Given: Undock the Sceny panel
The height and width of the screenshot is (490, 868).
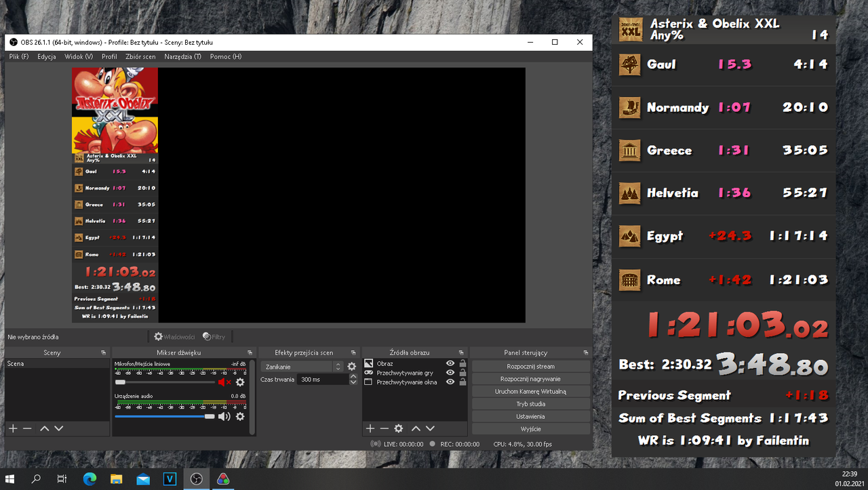Looking at the screenshot, I should (103, 352).
